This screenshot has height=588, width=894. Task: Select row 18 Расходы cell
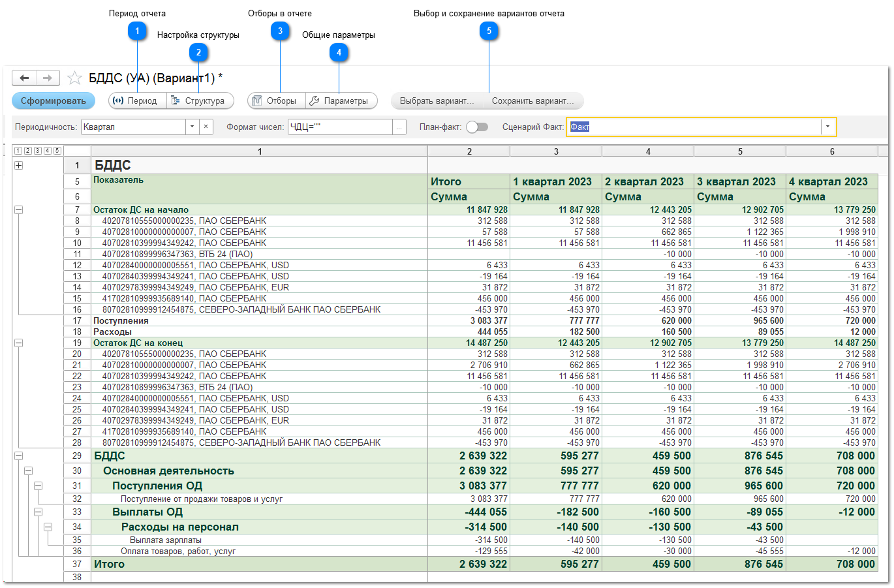point(259,332)
